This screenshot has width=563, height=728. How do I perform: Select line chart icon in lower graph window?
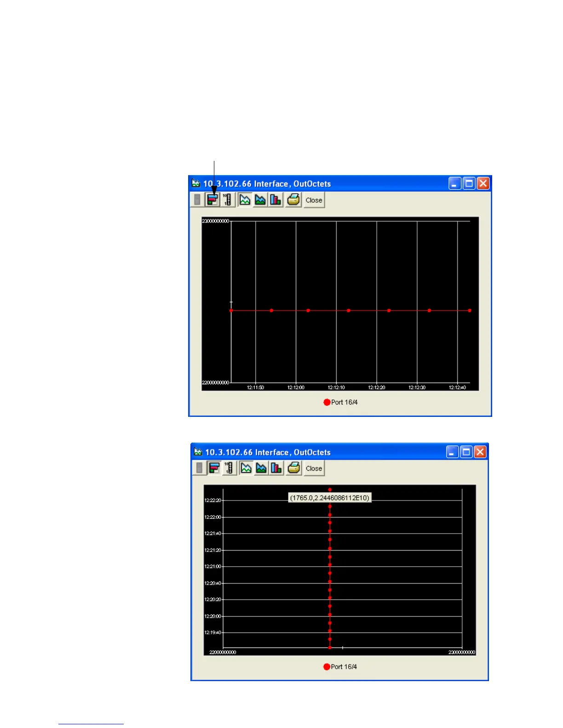(246, 468)
